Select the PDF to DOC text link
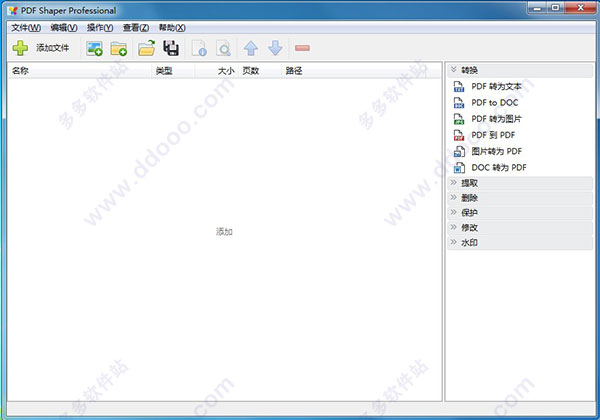600x420 pixels. pyautogui.click(x=495, y=103)
